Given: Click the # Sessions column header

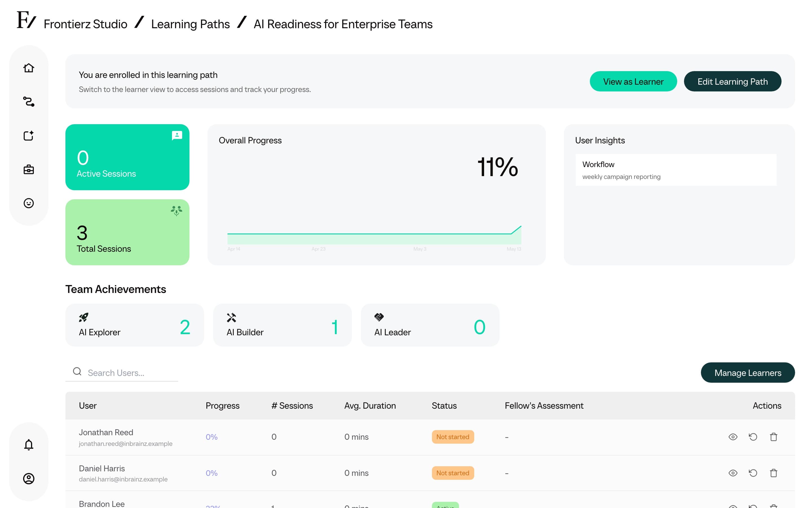Looking at the screenshot, I should [x=292, y=406].
